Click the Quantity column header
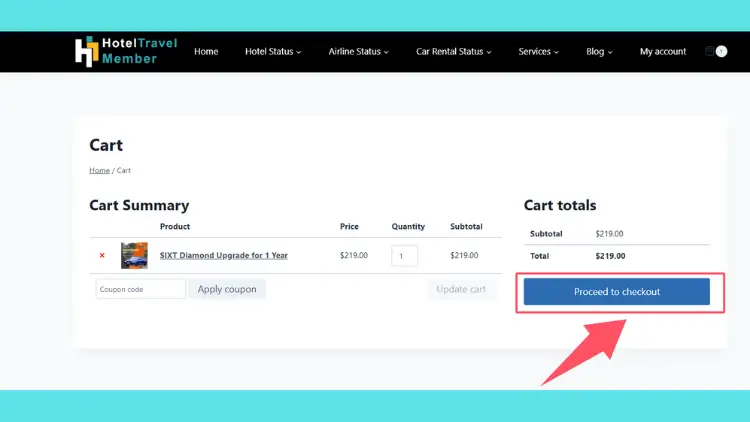This screenshot has width=750, height=422. (x=408, y=226)
